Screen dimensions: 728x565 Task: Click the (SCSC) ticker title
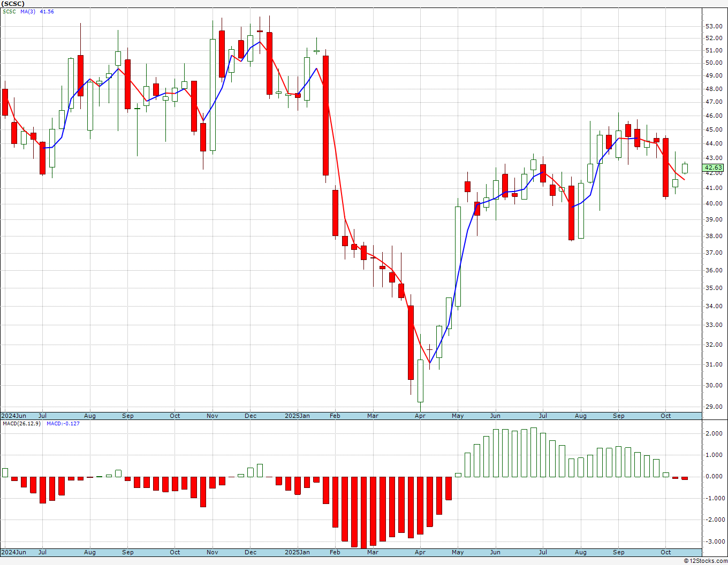pyautogui.click(x=13, y=4)
